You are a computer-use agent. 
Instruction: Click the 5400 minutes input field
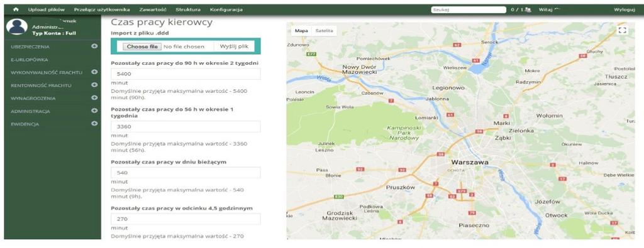(186, 74)
